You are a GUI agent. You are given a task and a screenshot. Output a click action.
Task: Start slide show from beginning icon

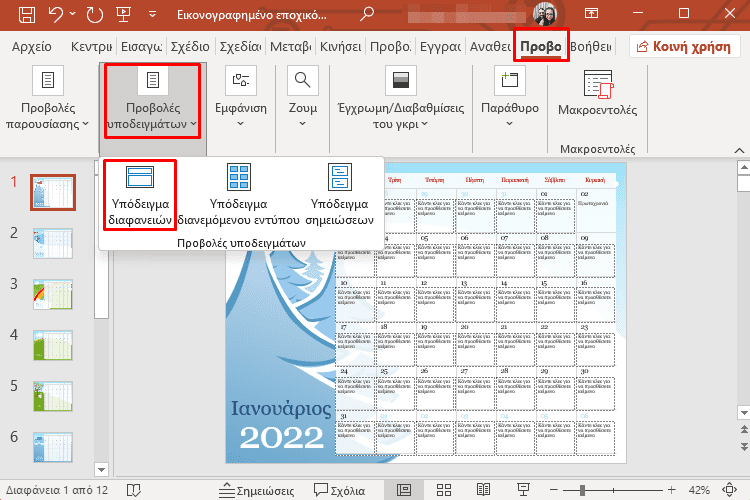click(x=123, y=14)
